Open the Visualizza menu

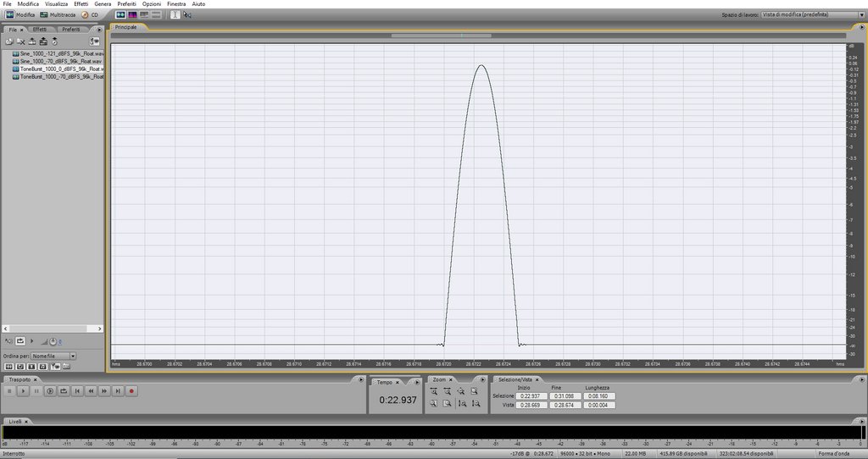tap(56, 4)
